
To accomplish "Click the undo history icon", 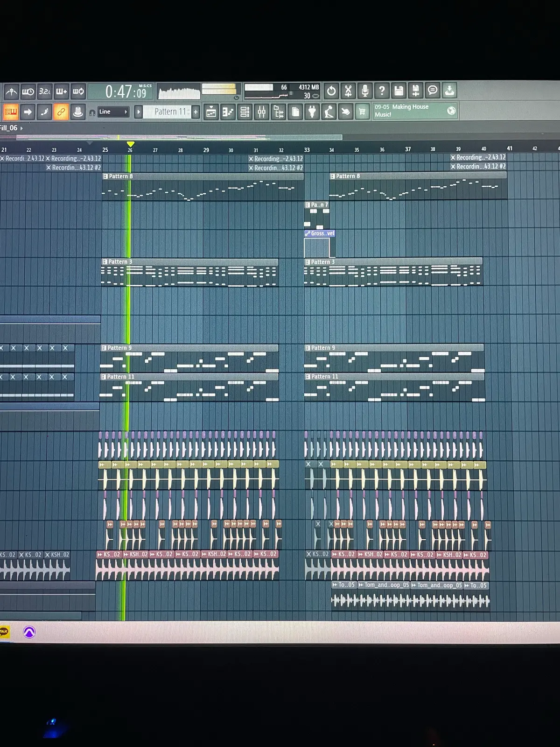I will point(331,91).
